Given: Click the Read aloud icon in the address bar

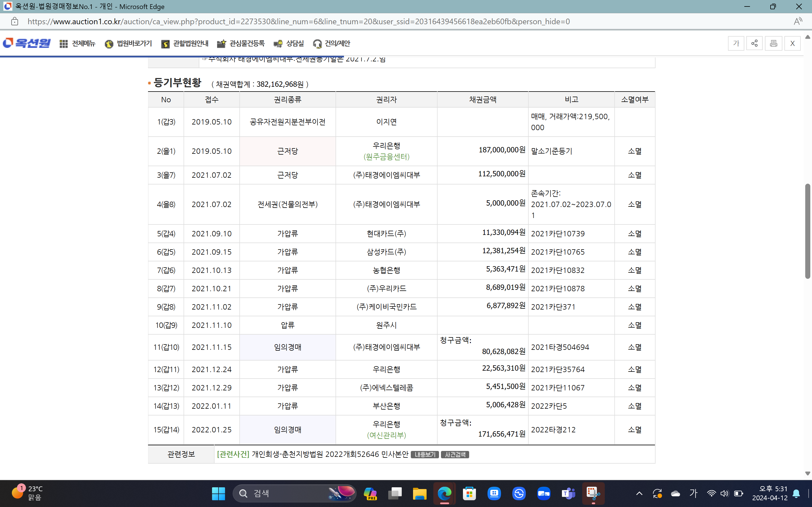Looking at the screenshot, I should coord(798,21).
